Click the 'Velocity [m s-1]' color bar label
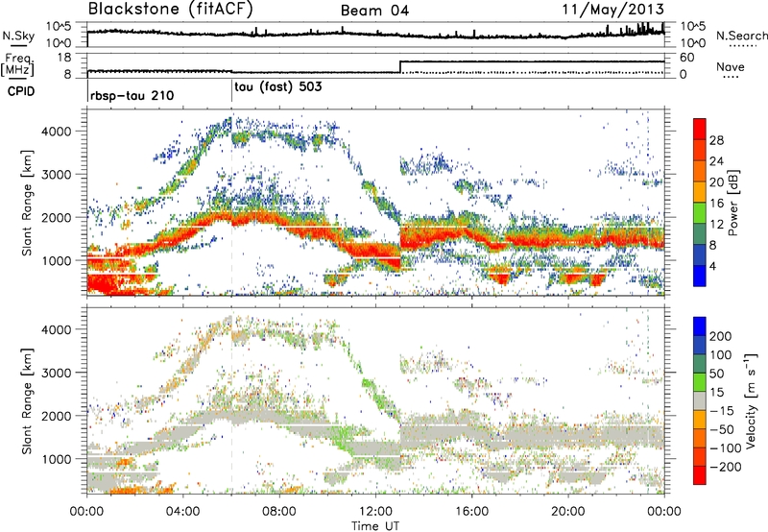768x532 pixels. pos(751,400)
